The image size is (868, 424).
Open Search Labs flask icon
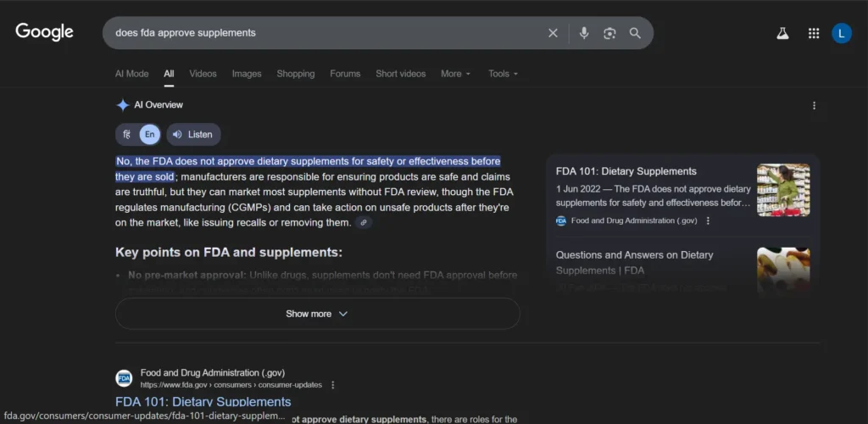(782, 33)
